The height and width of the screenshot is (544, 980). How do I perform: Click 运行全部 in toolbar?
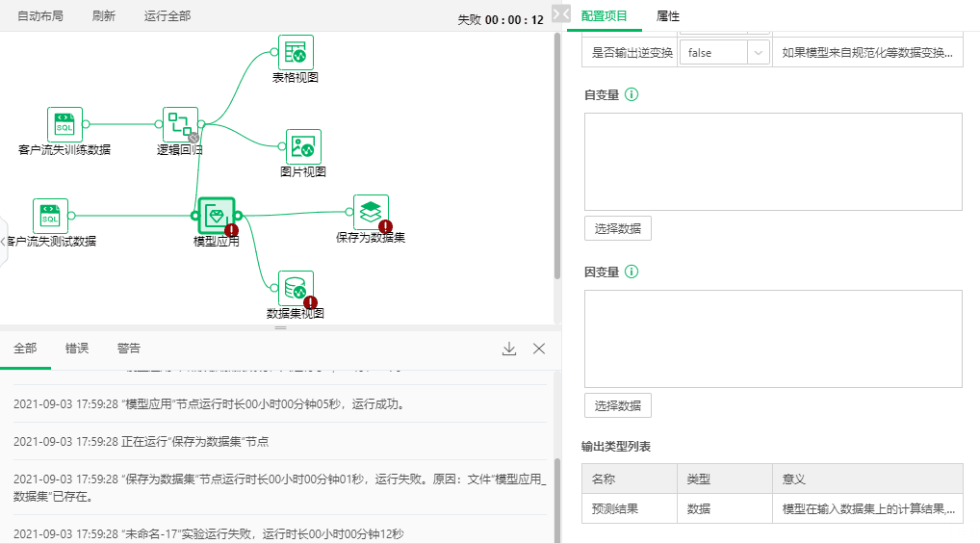coord(168,15)
